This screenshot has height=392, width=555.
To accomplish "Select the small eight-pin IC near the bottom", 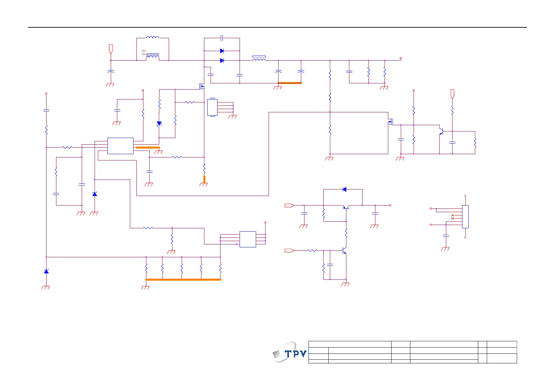I will 248,239.
